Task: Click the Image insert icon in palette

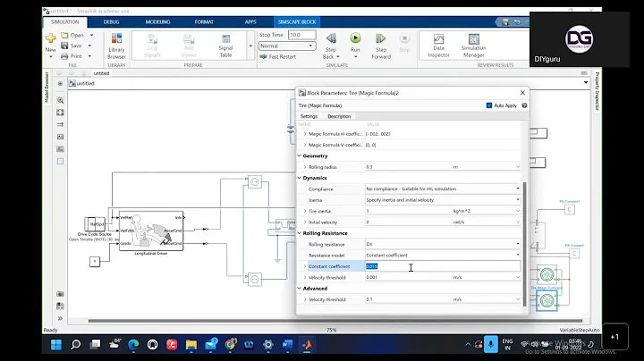Action: pyautogui.click(x=61, y=149)
